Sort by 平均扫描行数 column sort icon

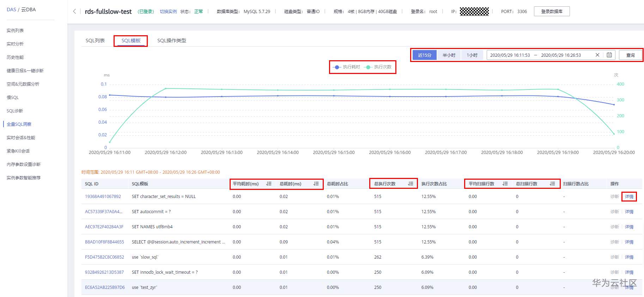(x=505, y=184)
